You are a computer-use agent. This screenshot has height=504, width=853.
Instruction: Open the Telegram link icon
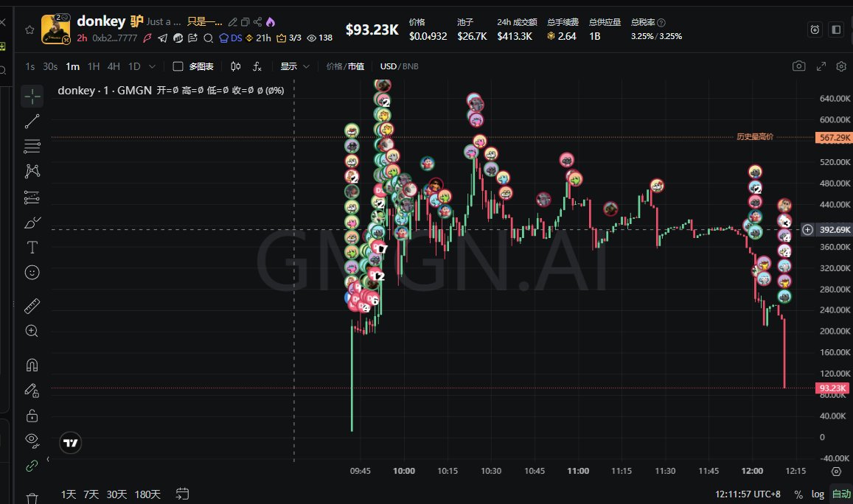coord(163,38)
